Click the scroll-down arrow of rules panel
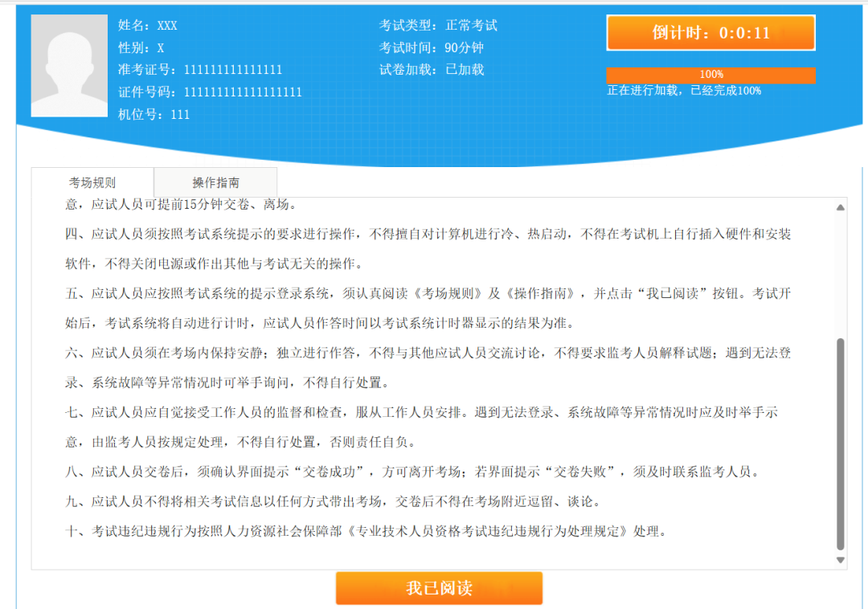 click(x=841, y=560)
